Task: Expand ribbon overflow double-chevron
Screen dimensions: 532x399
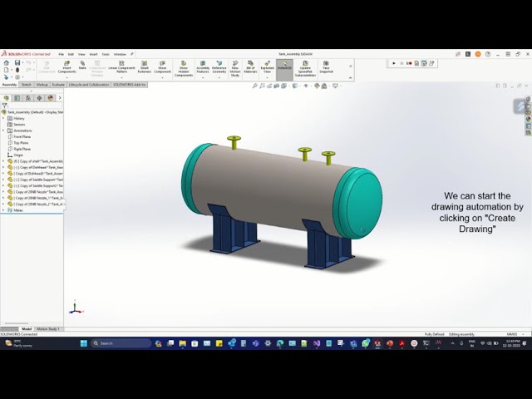Action: pyautogui.click(x=351, y=66)
